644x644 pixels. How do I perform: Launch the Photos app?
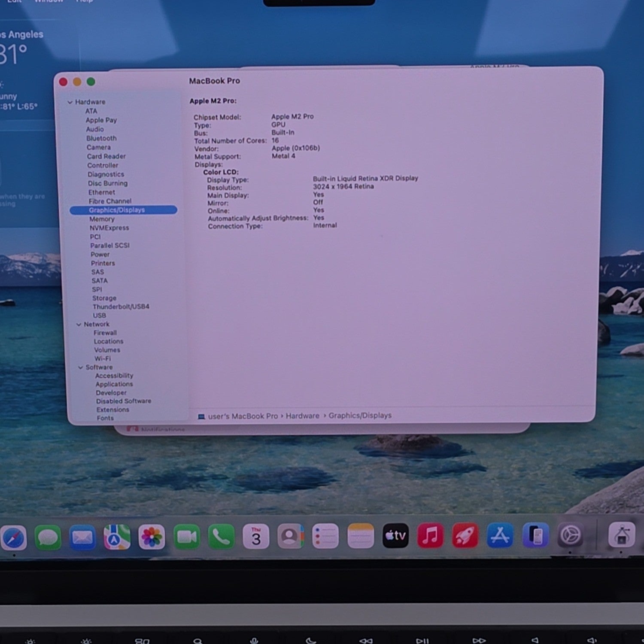tap(152, 537)
